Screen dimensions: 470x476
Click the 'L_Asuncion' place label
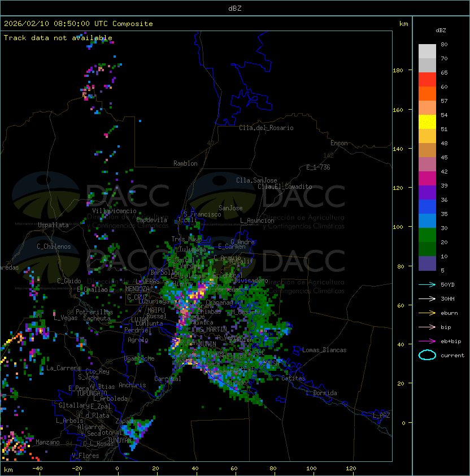[257, 220]
